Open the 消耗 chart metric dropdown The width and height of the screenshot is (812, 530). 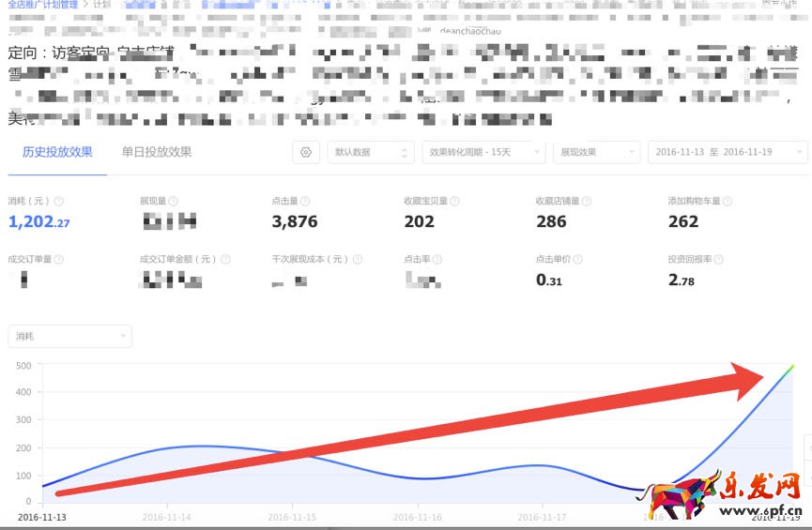point(69,336)
